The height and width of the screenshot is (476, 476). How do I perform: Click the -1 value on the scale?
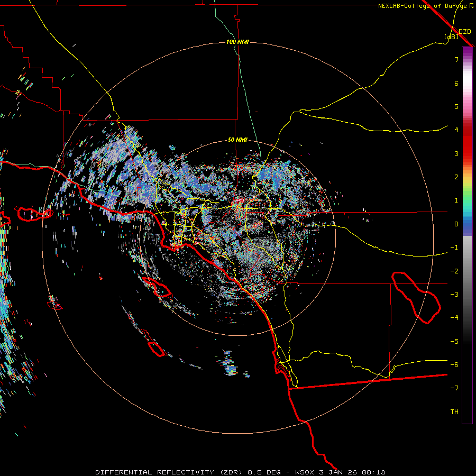coord(454,248)
